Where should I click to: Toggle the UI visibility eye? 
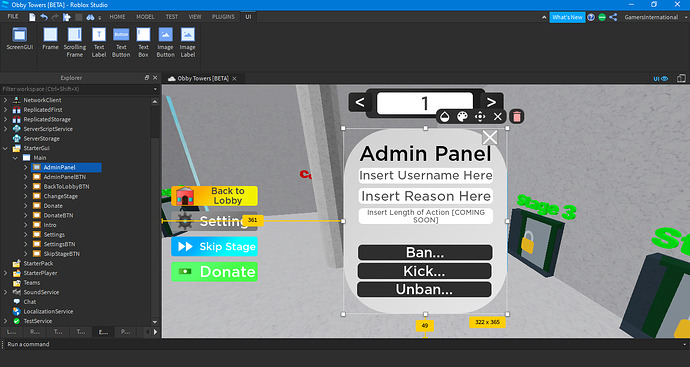click(x=661, y=78)
